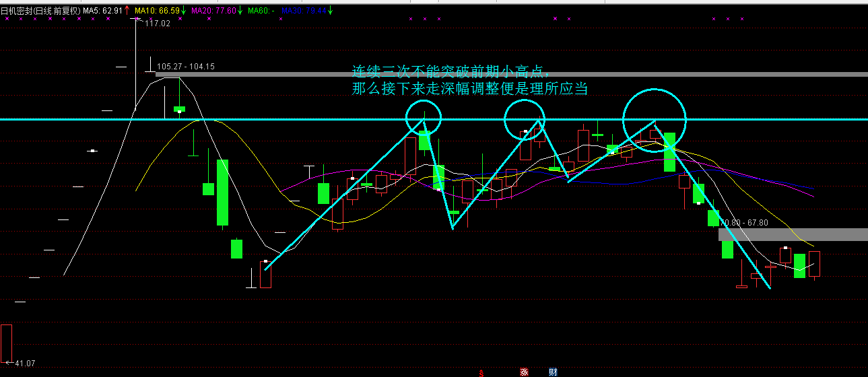Click the blue 财 icon at bottom
The image size is (868, 377).
click(553, 372)
